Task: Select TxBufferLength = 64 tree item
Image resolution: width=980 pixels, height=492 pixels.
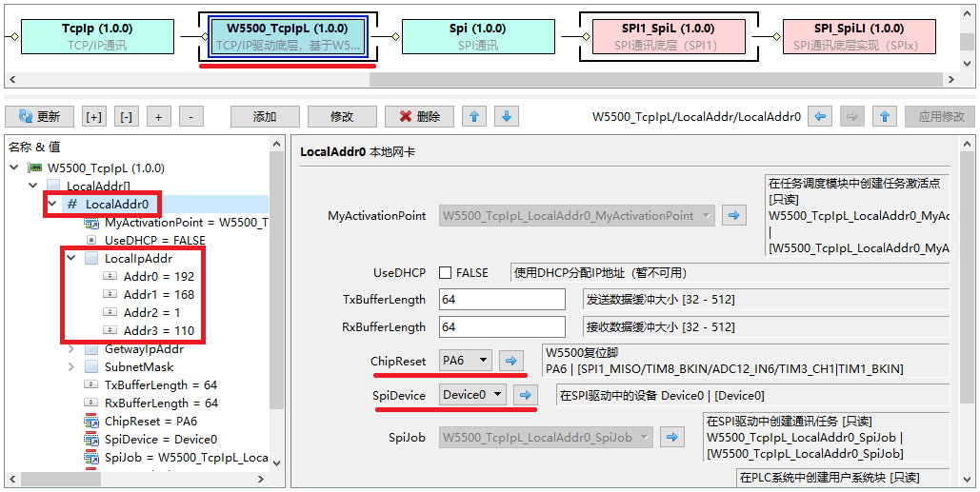Action: (x=161, y=385)
